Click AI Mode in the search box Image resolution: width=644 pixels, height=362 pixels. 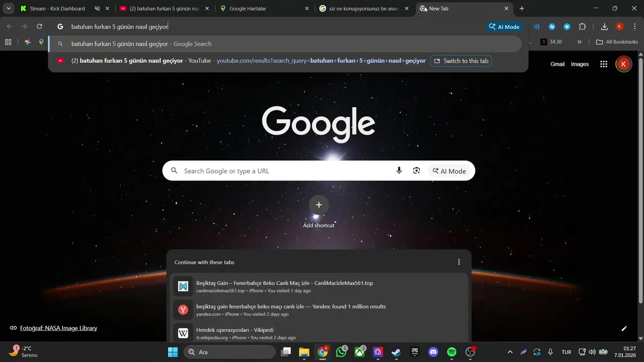click(x=449, y=171)
